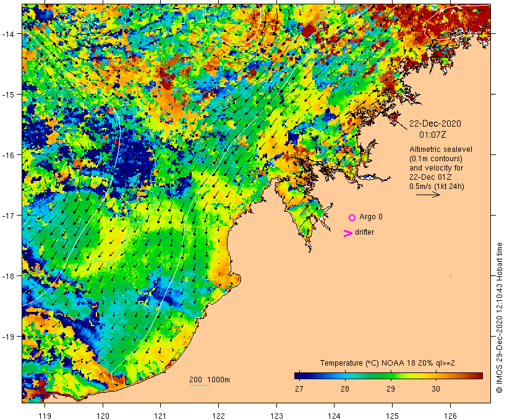Screen dimensions: 507x420
Task: Click the longitude label 119
Action: 45,416
